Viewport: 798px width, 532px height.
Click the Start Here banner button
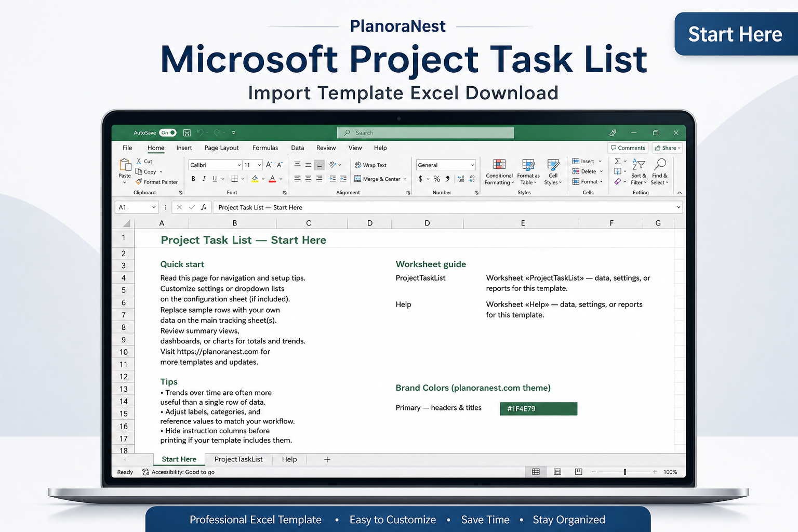point(736,34)
